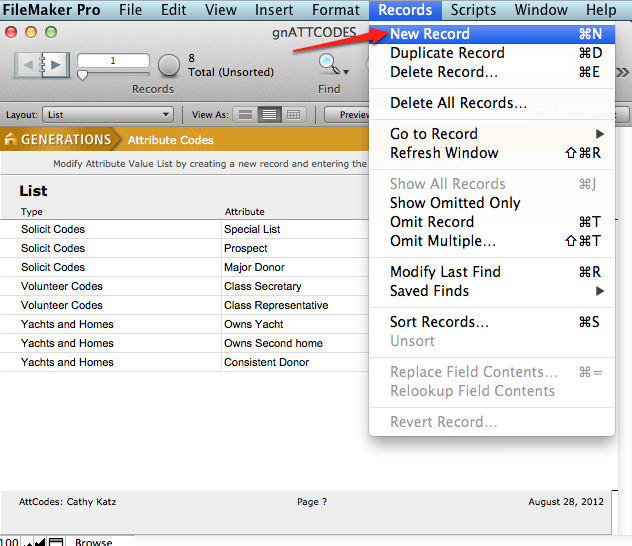Open the FileMaker Pro application menu
Image resolution: width=632 pixels, height=546 pixels.
[52, 10]
